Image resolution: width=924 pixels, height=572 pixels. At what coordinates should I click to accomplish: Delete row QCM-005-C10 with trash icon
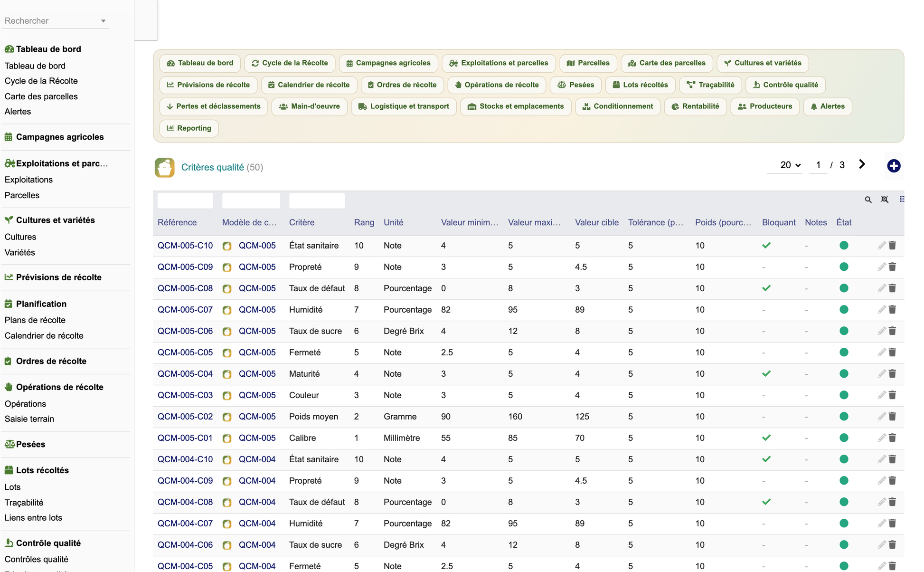[892, 246]
